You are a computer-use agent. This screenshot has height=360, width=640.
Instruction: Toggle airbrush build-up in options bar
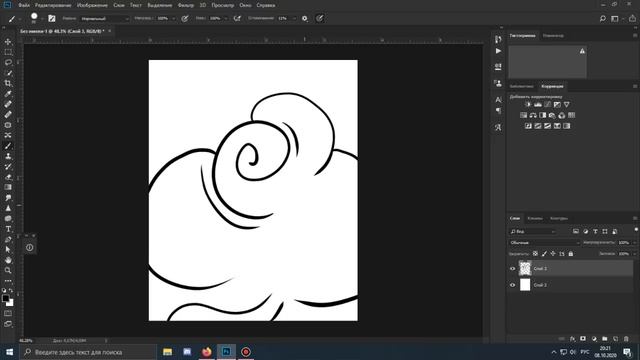coord(237,18)
